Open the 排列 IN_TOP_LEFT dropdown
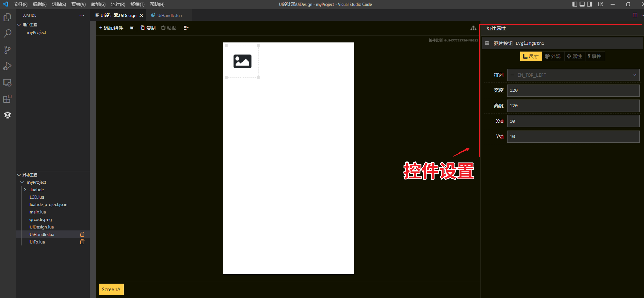The width and height of the screenshot is (644, 298). click(573, 75)
